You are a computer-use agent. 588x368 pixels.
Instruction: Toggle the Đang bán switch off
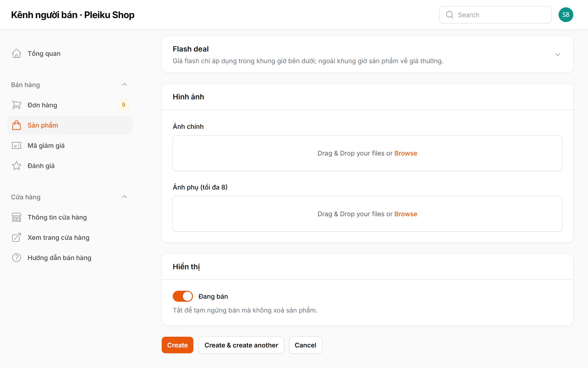coord(183,296)
